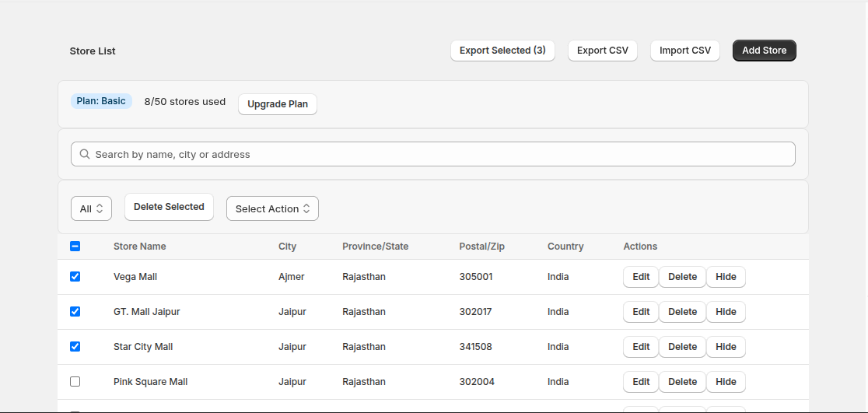Toggle the select-all header checkbox

point(75,247)
